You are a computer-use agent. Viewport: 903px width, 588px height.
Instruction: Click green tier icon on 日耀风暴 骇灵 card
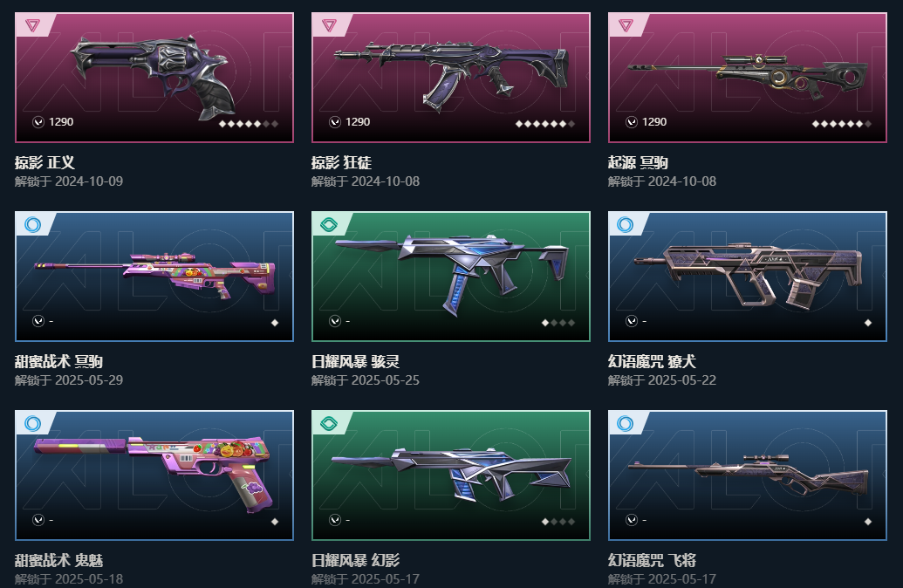(x=330, y=224)
